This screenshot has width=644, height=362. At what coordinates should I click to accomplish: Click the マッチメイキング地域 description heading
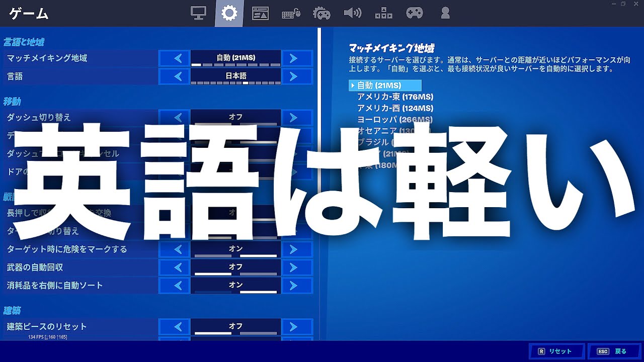(391, 48)
